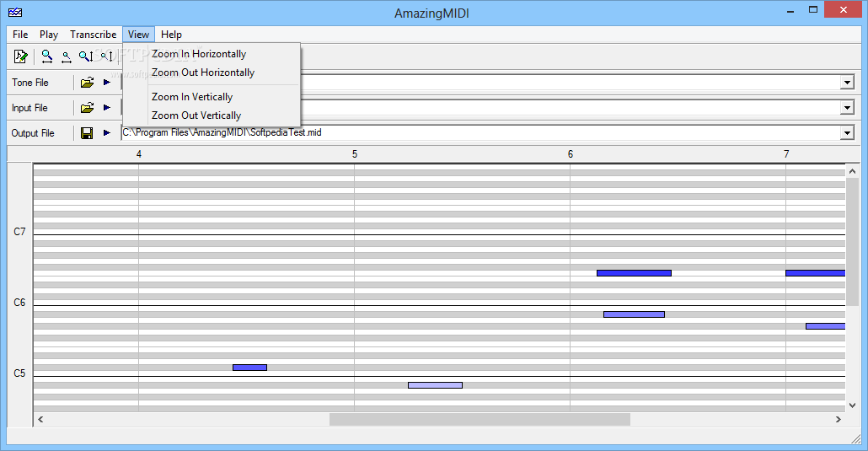Click the Transcribe toolbar icon
The height and width of the screenshot is (451, 868).
(x=20, y=56)
